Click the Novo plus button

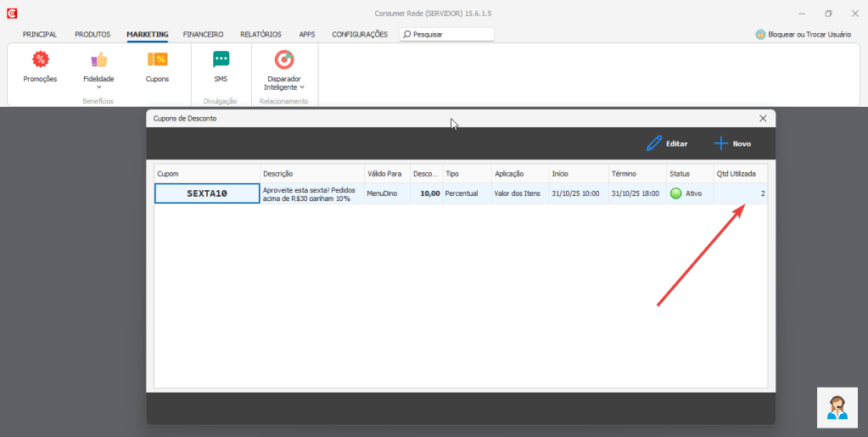click(731, 143)
